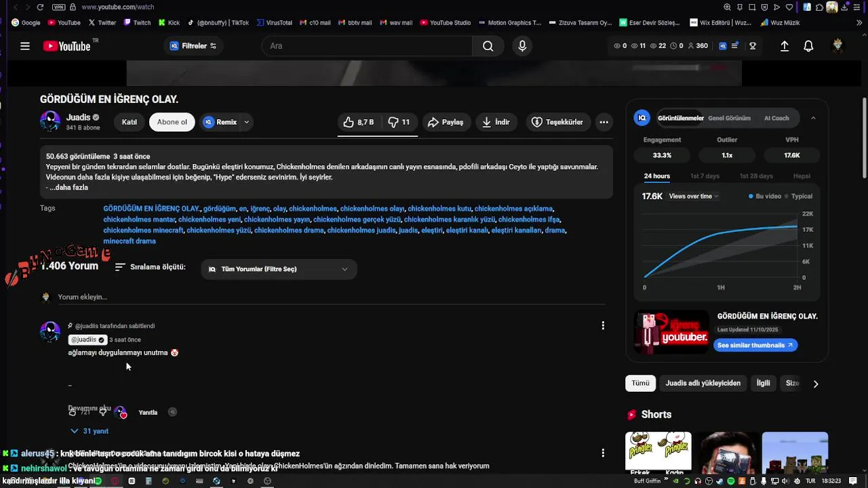The width and height of the screenshot is (868, 488).
Task: Open the Tüm Yorumlar filter dropdown
Action: [x=279, y=269]
